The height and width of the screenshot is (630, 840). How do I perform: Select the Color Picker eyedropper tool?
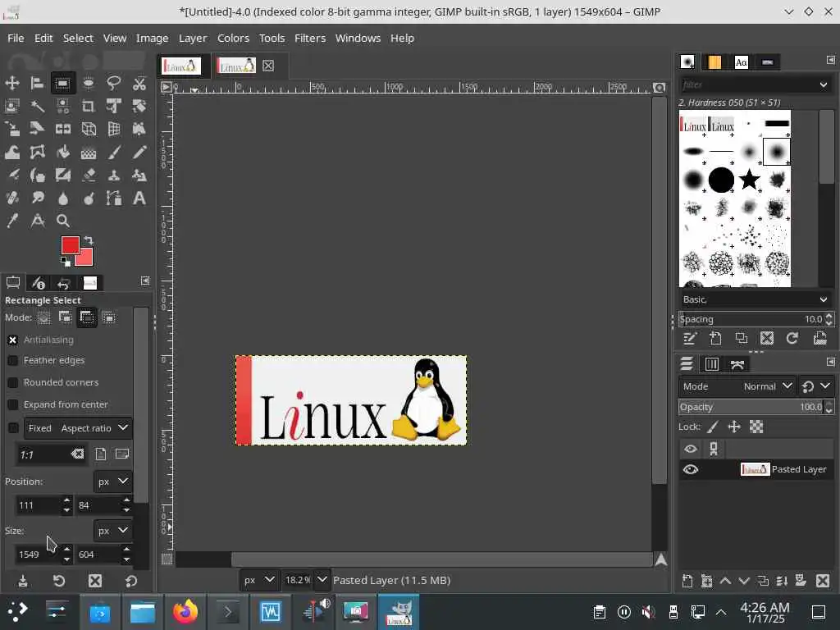coord(11,221)
